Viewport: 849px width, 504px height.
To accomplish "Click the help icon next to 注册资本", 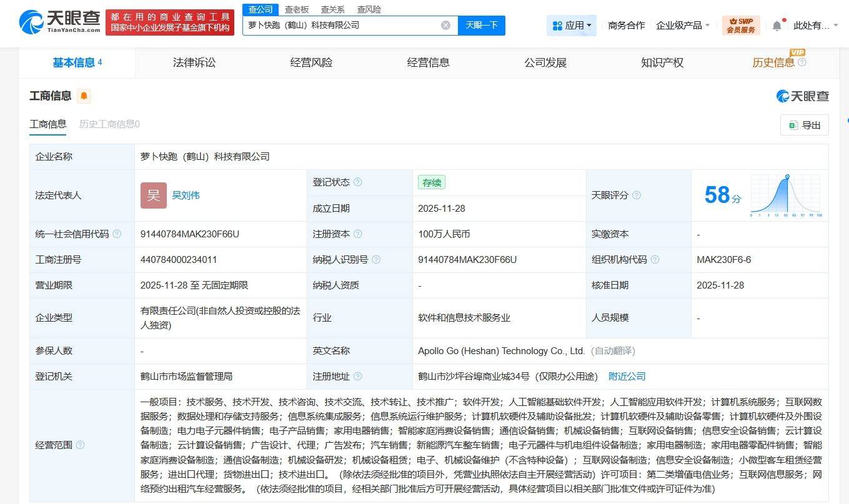I will [358, 234].
